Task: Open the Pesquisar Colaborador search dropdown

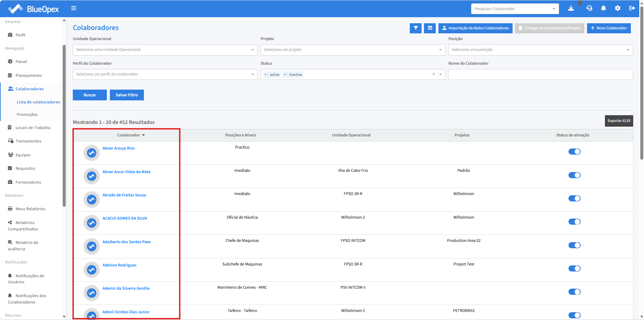Action: click(515, 9)
